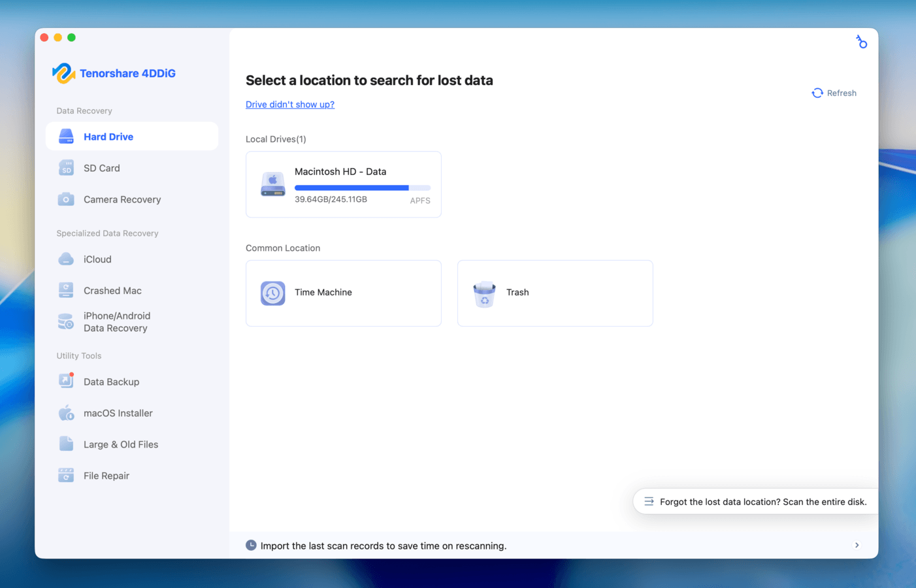Expand the import last scan records banner chevron

[x=857, y=544]
